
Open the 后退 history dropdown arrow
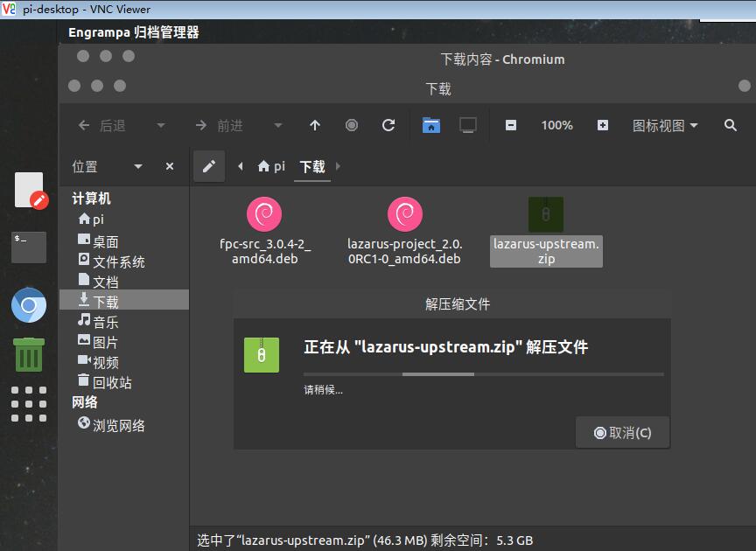coord(161,125)
